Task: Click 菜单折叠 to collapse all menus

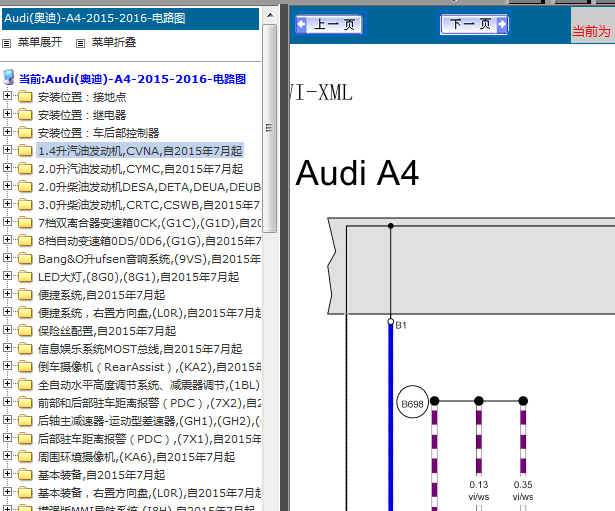Action: point(114,42)
